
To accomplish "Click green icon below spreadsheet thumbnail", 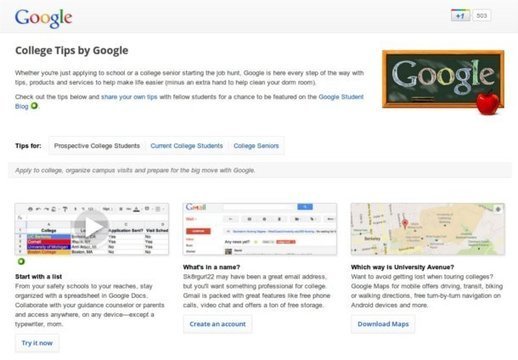I will point(21,262).
